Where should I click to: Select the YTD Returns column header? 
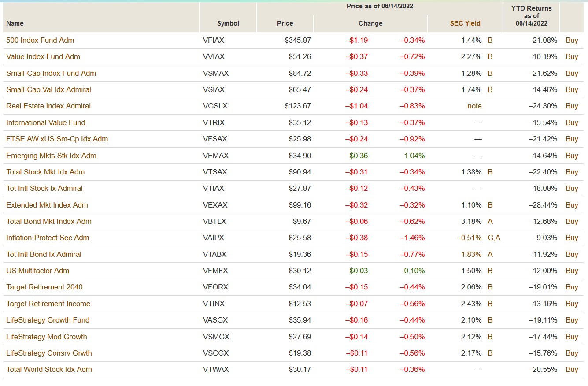(532, 15)
